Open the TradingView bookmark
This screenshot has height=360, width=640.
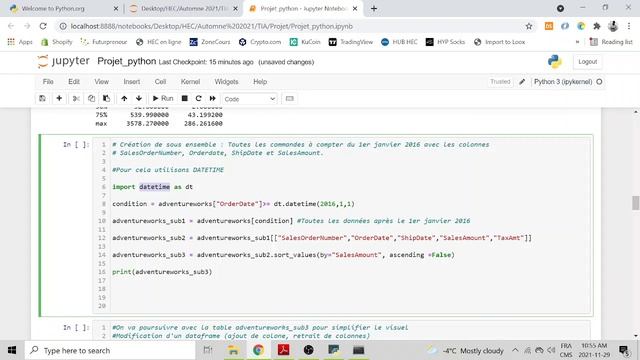(351, 42)
